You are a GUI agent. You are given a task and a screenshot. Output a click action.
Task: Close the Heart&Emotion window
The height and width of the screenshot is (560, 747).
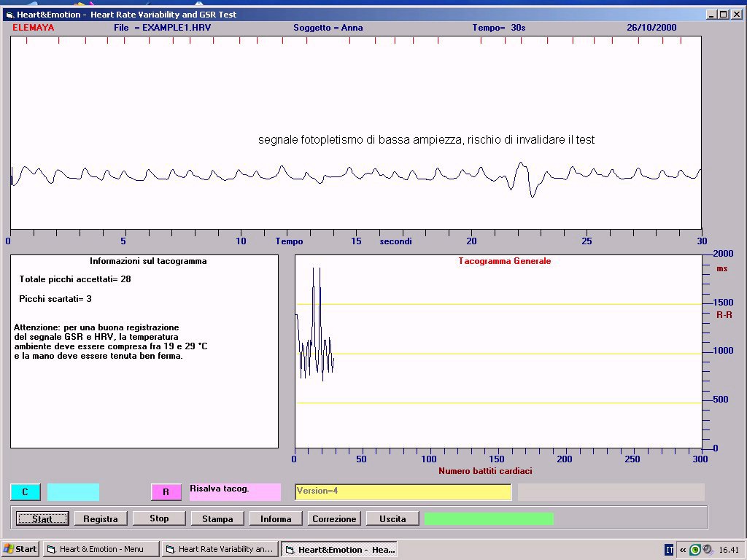[x=737, y=15]
